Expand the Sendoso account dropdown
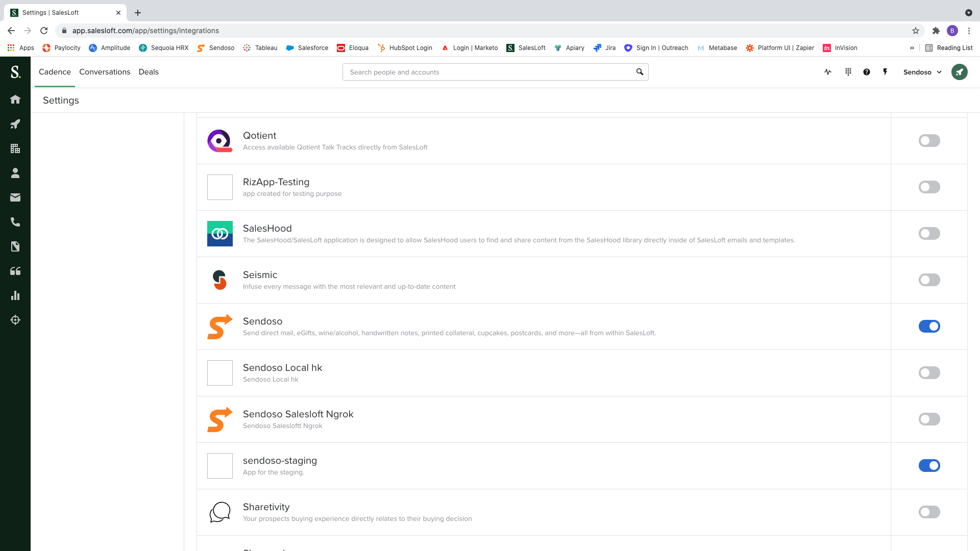980x551 pixels. click(922, 72)
